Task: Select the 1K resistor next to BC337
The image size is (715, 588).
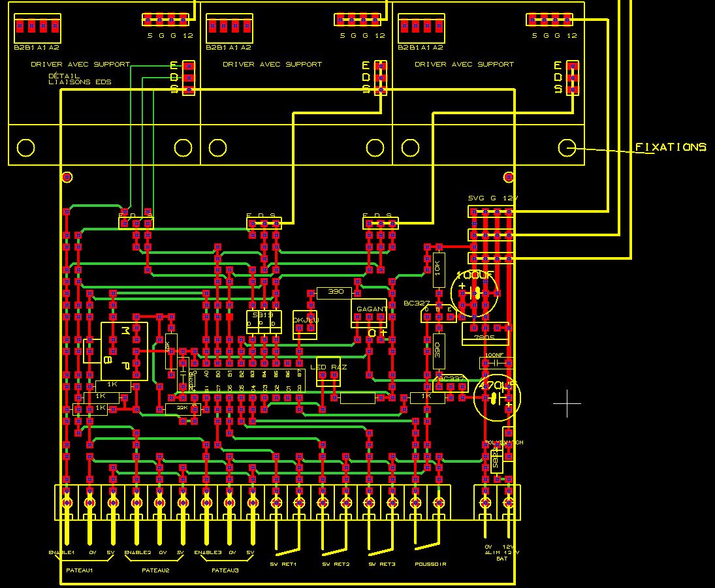Action: pos(427,398)
